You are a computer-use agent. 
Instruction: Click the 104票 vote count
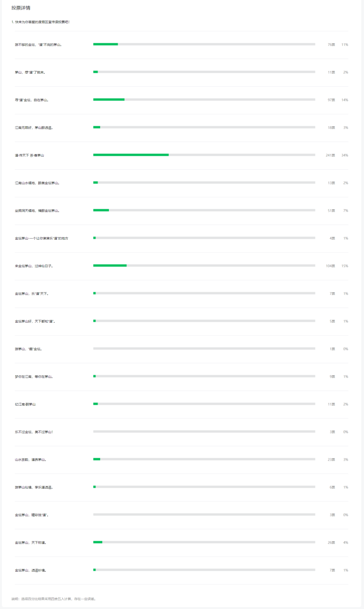click(x=330, y=266)
